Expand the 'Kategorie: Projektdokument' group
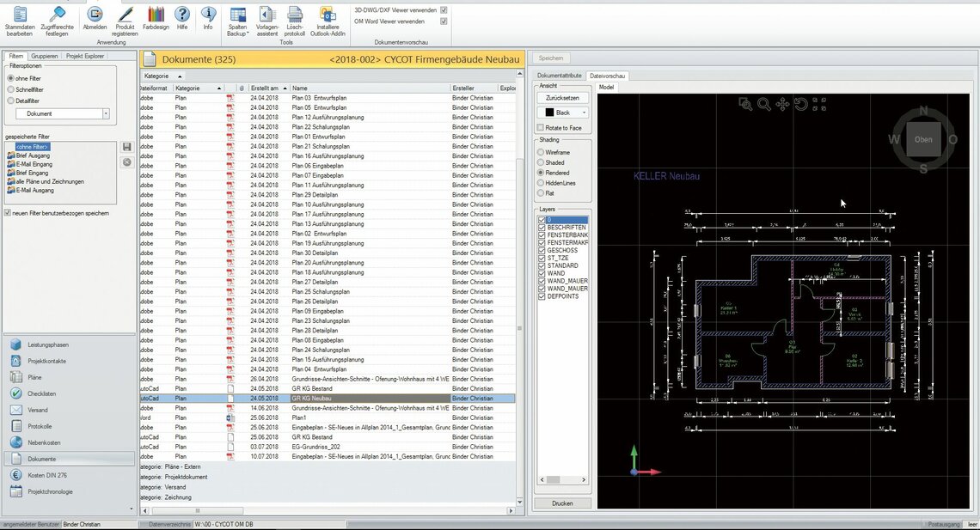 coord(174,477)
